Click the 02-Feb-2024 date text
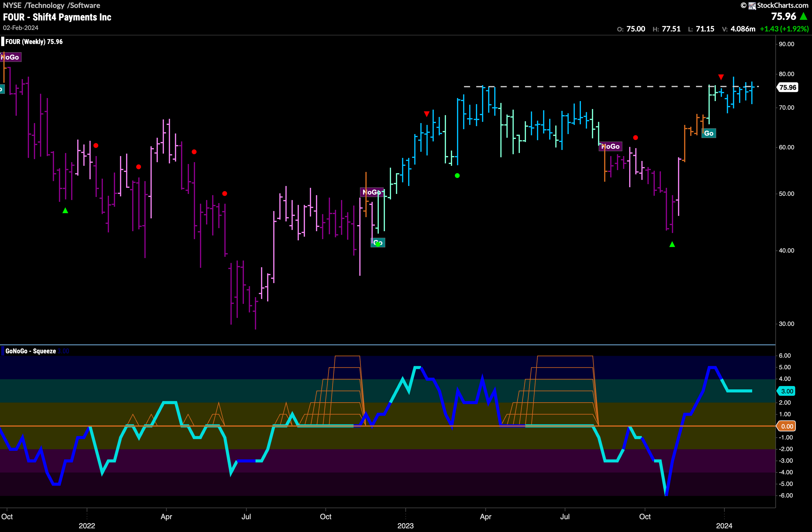 (x=20, y=28)
